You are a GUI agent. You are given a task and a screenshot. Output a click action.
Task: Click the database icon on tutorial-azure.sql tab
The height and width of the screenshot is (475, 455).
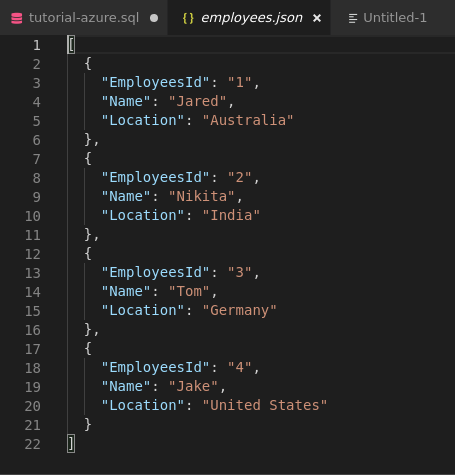click(17, 18)
